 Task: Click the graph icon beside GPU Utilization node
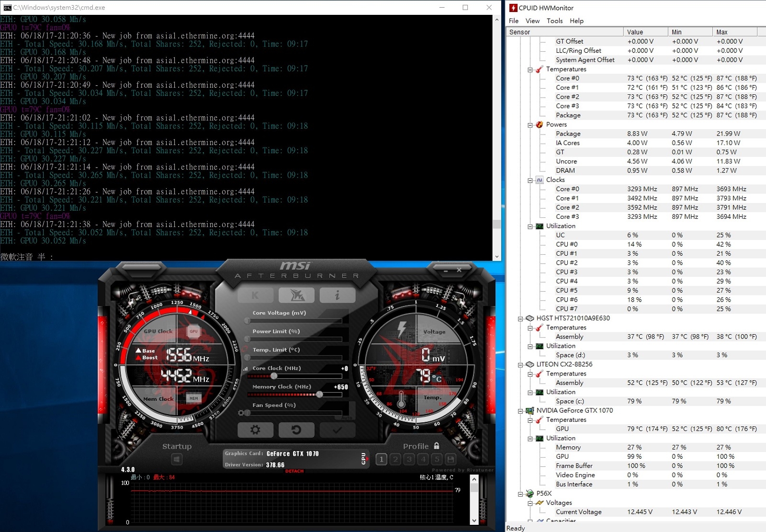tap(540, 438)
